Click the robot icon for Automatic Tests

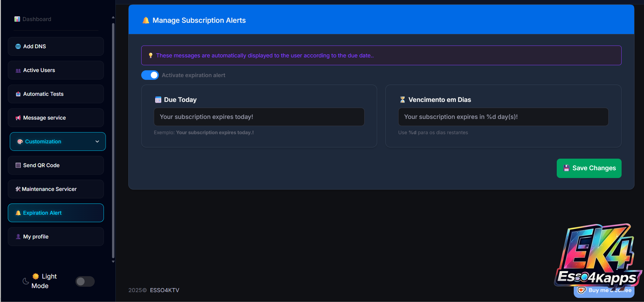18,94
